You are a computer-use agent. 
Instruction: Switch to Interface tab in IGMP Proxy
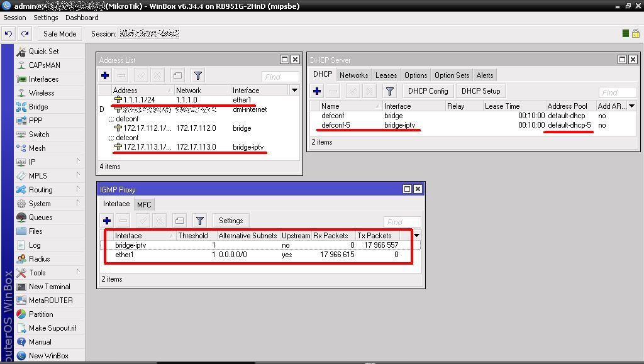point(116,204)
